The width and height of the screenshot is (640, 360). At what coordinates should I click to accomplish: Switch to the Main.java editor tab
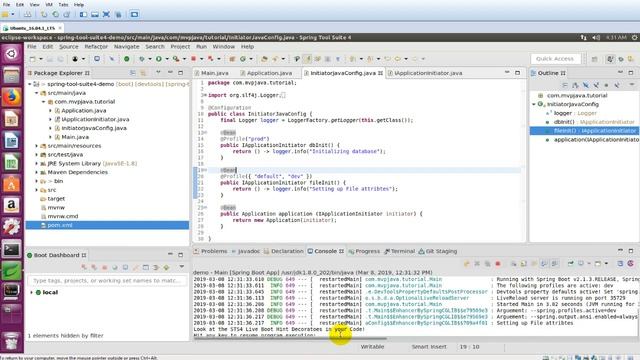[211, 73]
